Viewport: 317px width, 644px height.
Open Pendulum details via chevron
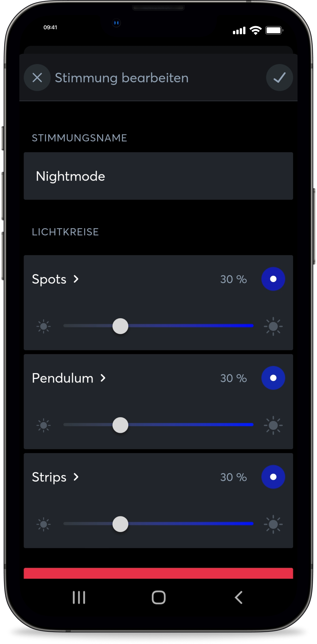click(103, 378)
